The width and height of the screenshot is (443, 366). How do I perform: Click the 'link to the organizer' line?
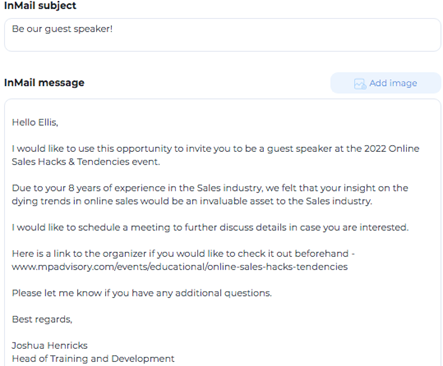pos(183,254)
